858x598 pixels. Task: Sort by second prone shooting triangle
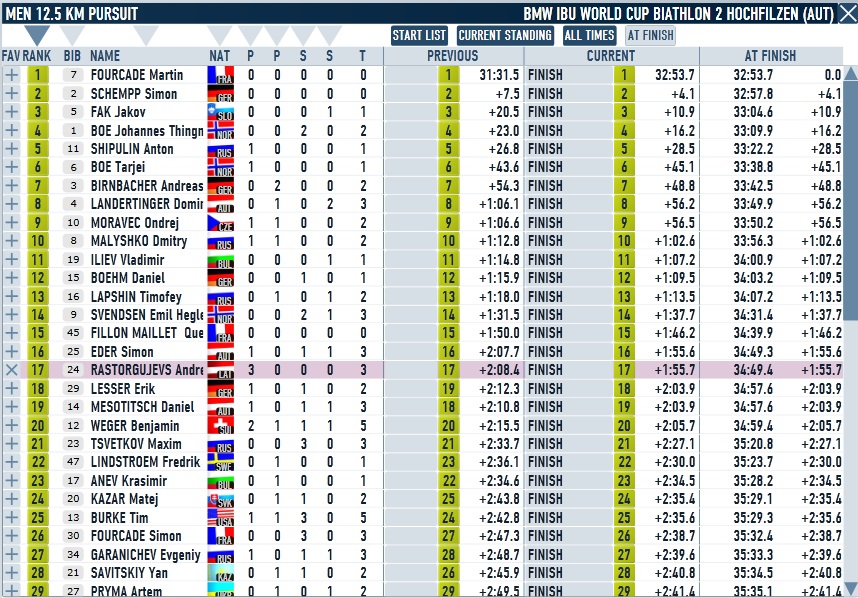tap(276, 34)
